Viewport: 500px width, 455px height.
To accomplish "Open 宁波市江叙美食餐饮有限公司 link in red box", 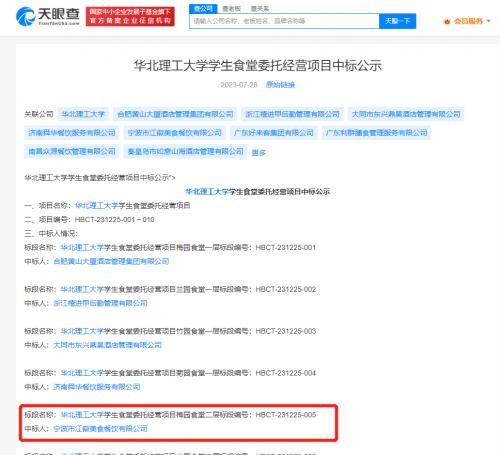I will pos(100,428).
